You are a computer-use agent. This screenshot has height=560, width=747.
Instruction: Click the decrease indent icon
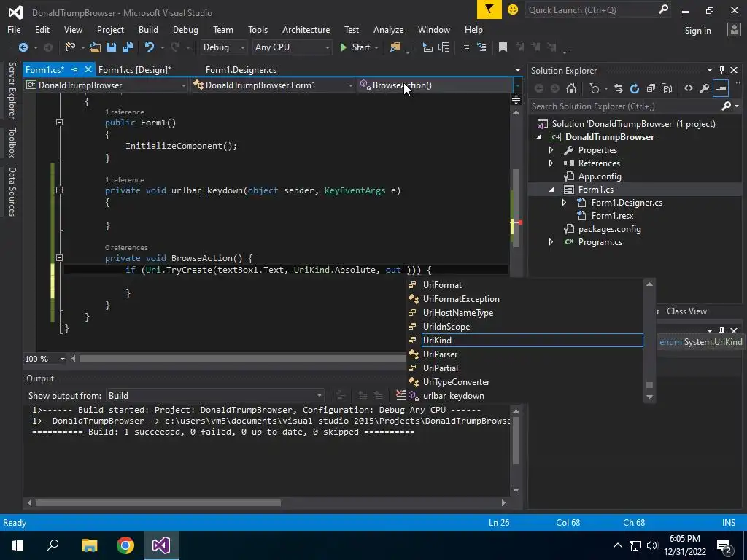point(427,47)
